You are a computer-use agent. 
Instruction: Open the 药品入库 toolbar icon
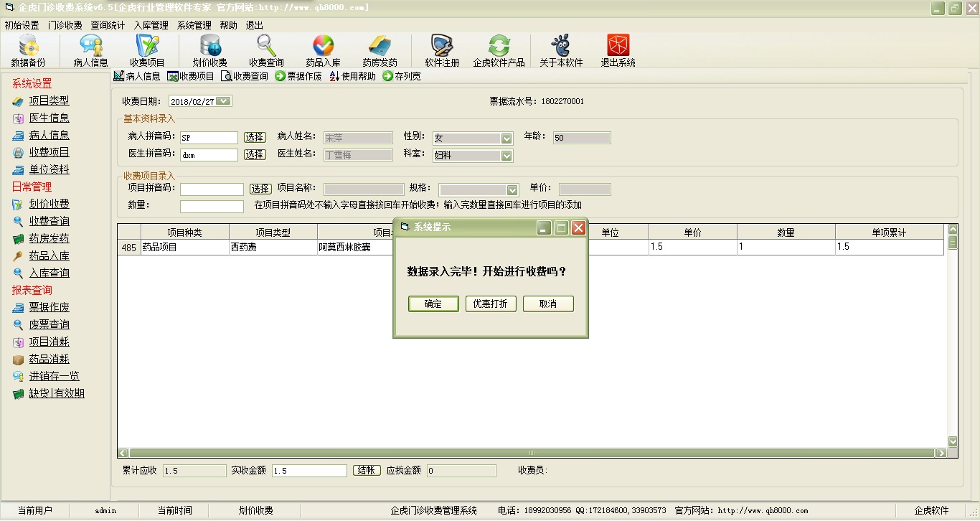coord(323,51)
